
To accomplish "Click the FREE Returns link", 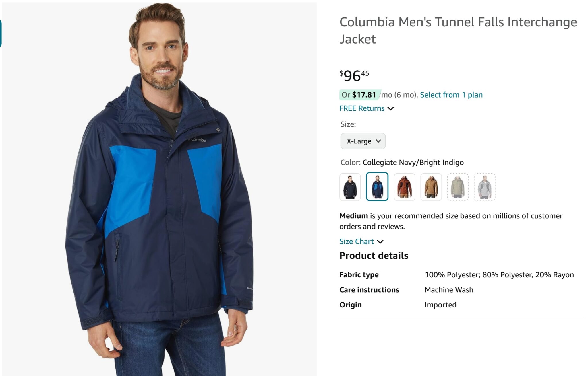I will [x=362, y=108].
